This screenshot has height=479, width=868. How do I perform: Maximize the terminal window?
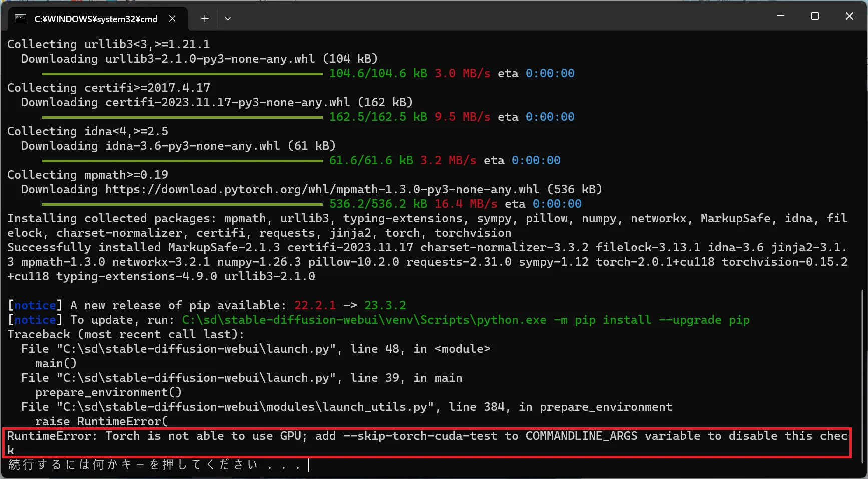pyautogui.click(x=815, y=16)
